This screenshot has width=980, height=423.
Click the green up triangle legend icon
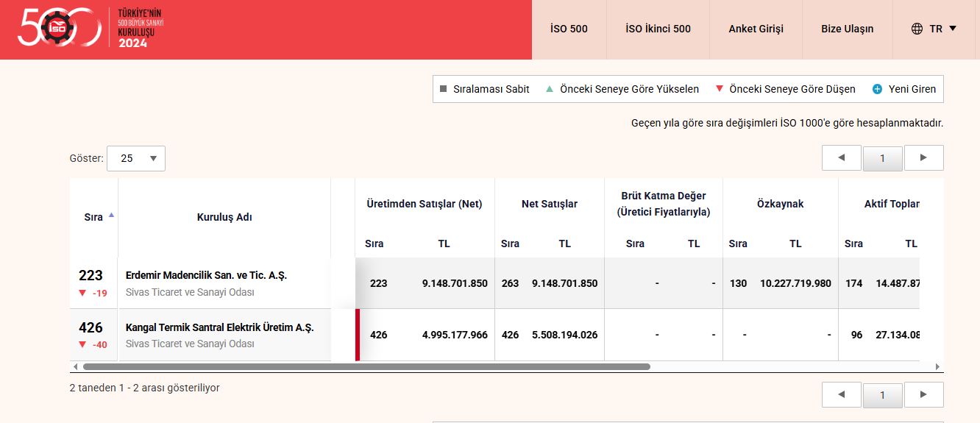coord(549,89)
